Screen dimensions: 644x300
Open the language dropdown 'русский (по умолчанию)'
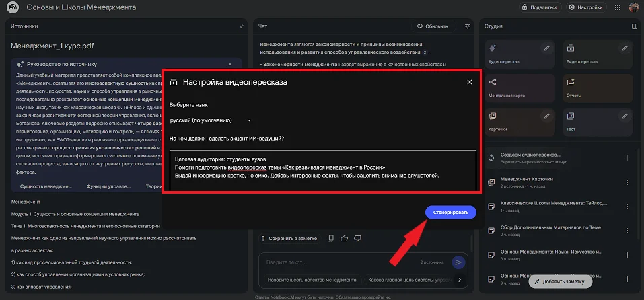tap(211, 120)
